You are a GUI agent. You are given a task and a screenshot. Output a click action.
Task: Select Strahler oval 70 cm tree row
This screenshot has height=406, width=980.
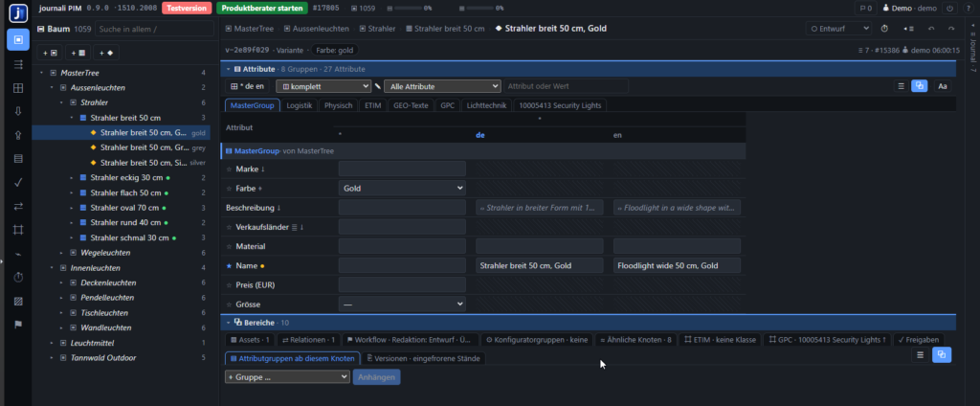[x=122, y=208]
